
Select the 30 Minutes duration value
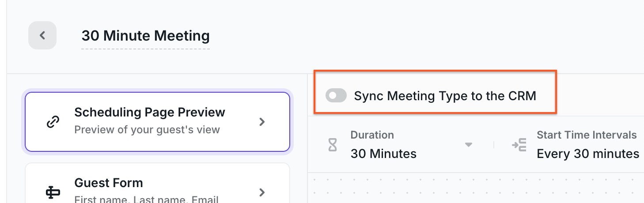point(383,154)
